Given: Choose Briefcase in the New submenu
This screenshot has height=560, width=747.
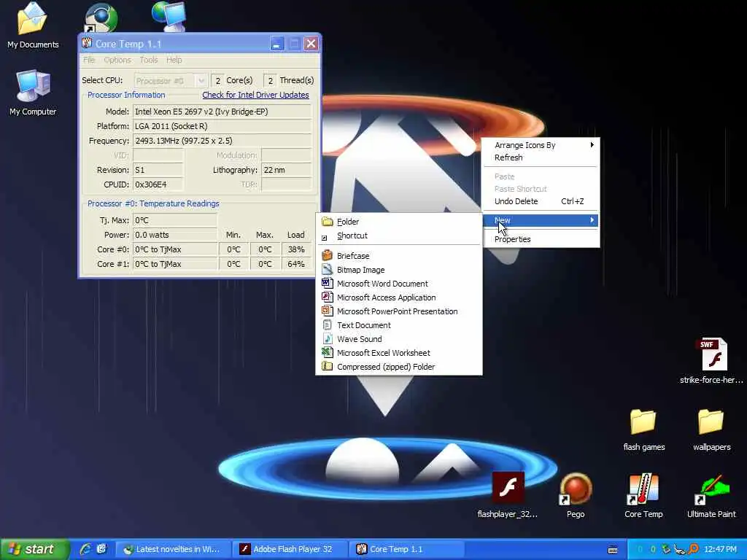Looking at the screenshot, I should pyautogui.click(x=399, y=256).
